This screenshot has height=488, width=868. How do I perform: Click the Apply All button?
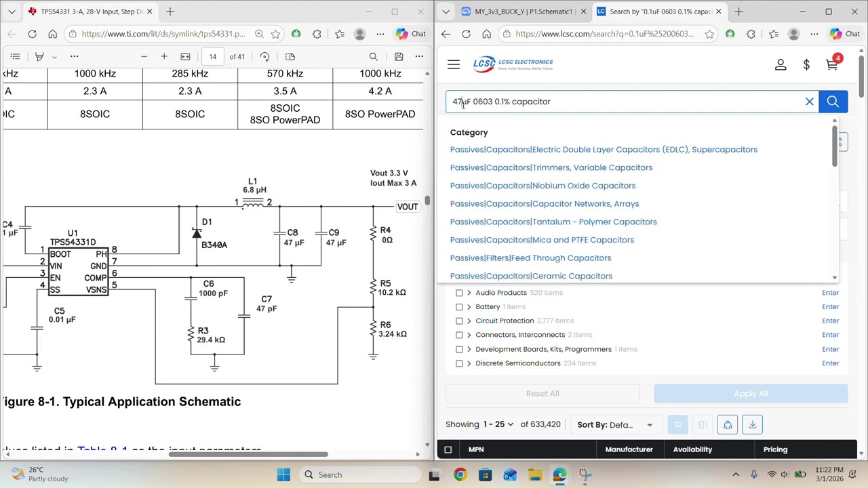pyautogui.click(x=751, y=394)
